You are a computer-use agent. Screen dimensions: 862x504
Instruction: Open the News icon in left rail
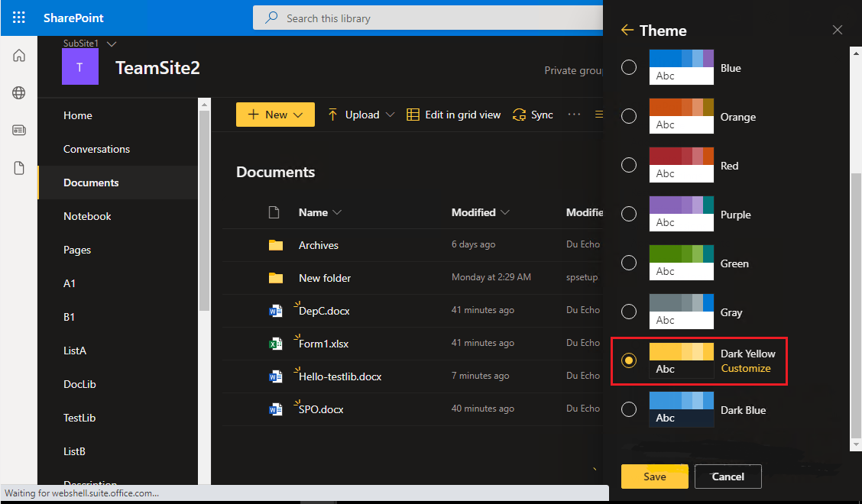pos(18,131)
